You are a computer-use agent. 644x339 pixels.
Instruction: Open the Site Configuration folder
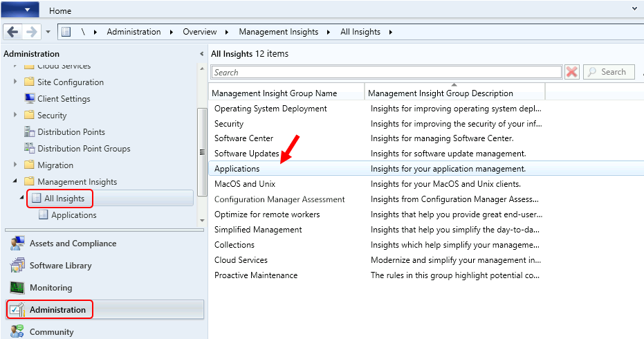pos(71,82)
